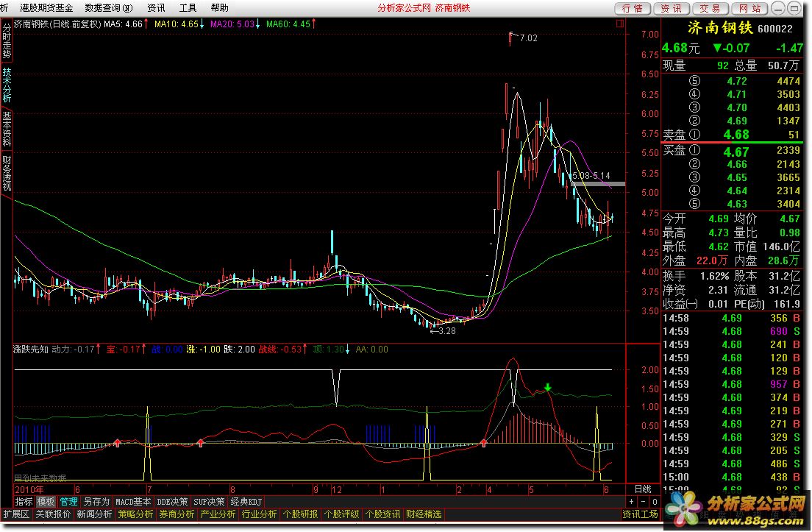Open the 产业分析 bottom tab

[x=218, y=514]
